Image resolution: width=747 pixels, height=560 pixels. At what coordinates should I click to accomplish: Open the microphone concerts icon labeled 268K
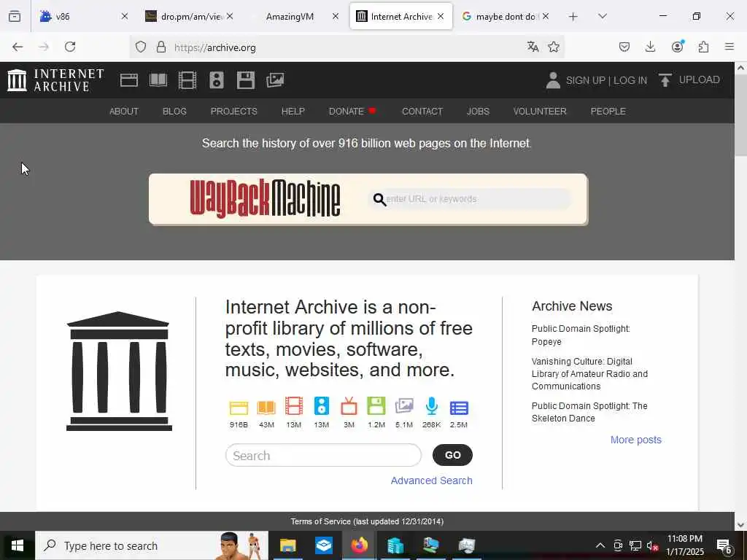tap(432, 406)
